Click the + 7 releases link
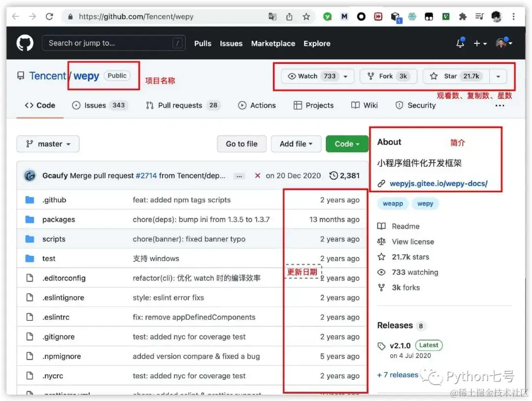The width and height of the screenshot is (532, 401). click(x=398, y=374)
